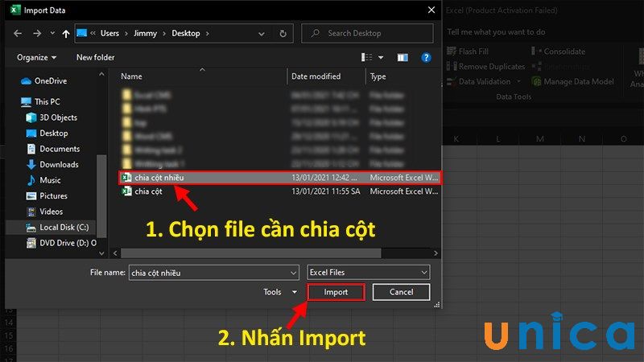Open Documents in navigation pane
644x362 pixels.
pyautogui.click(x=60, y=149)
